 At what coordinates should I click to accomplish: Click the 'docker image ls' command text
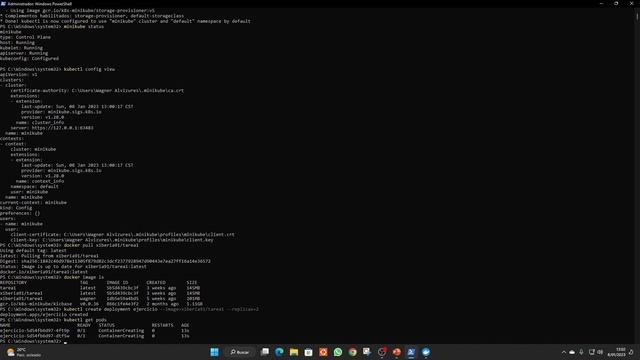84,277
